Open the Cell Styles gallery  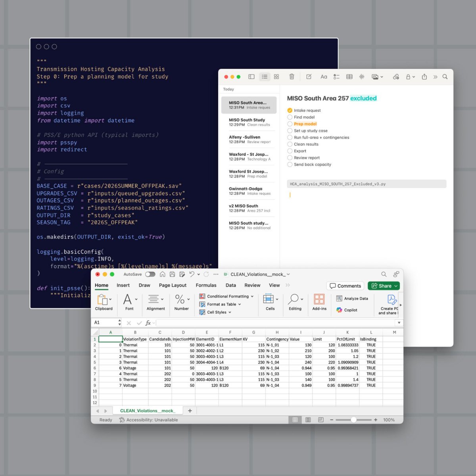215,312
